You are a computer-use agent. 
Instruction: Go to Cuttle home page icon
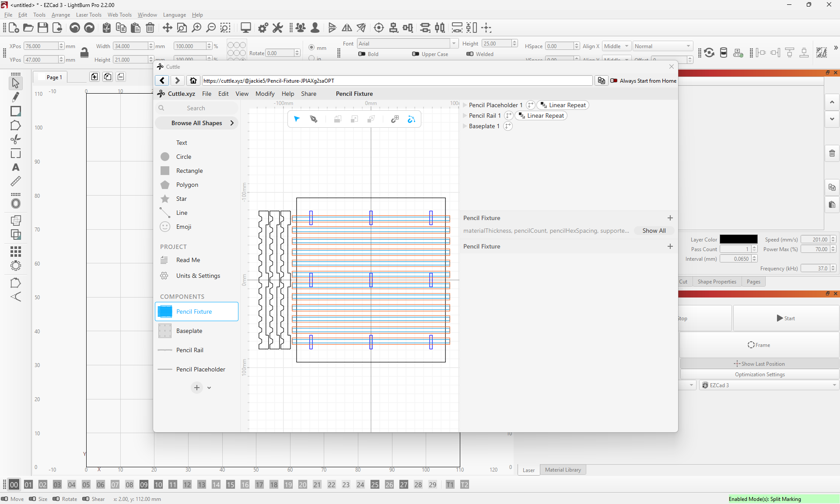coord(193,80)
